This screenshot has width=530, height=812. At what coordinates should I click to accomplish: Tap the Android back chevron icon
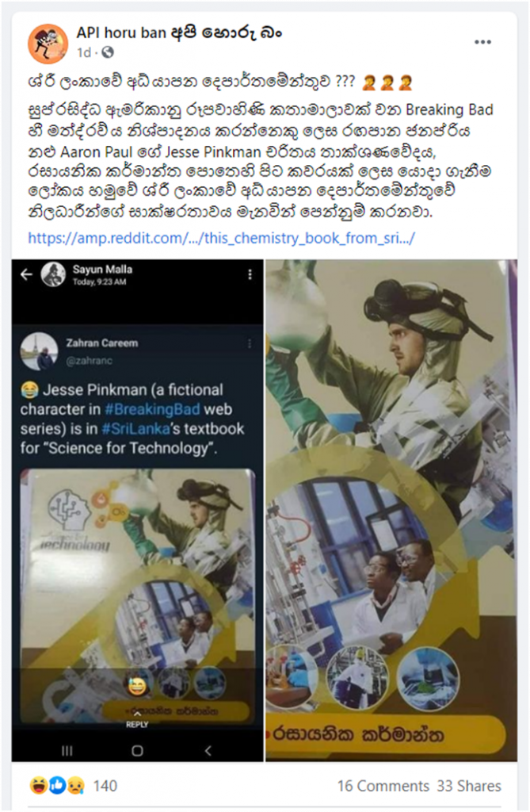[x=208, y=750]
